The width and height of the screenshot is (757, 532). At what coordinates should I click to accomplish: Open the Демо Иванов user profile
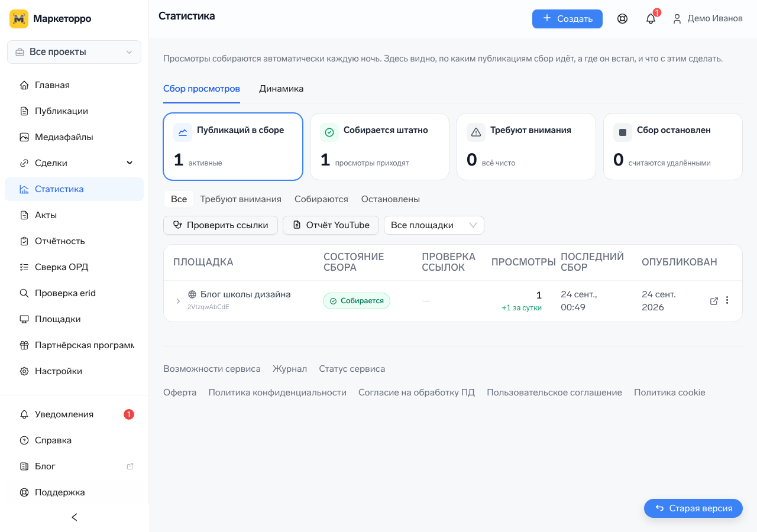(707, 19)
